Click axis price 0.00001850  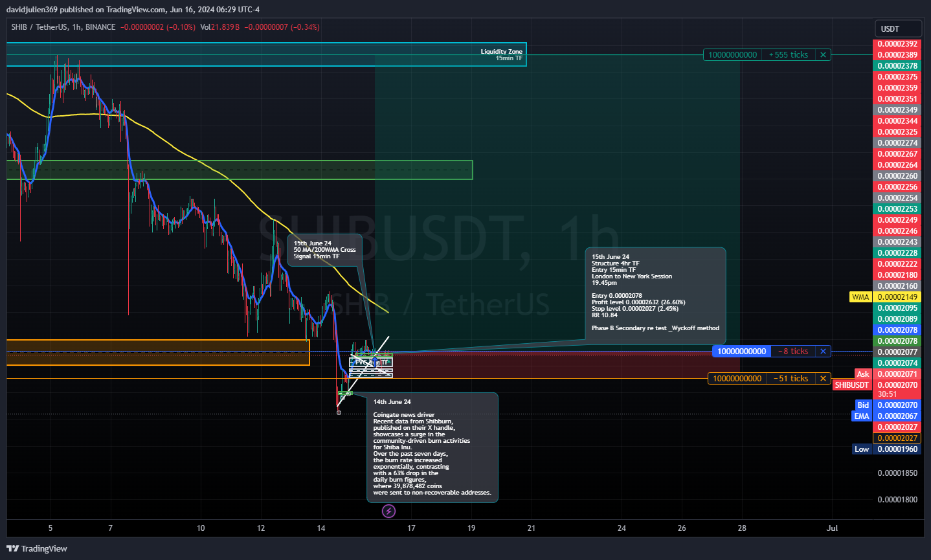pyautogui.click(x=897, y=473)
